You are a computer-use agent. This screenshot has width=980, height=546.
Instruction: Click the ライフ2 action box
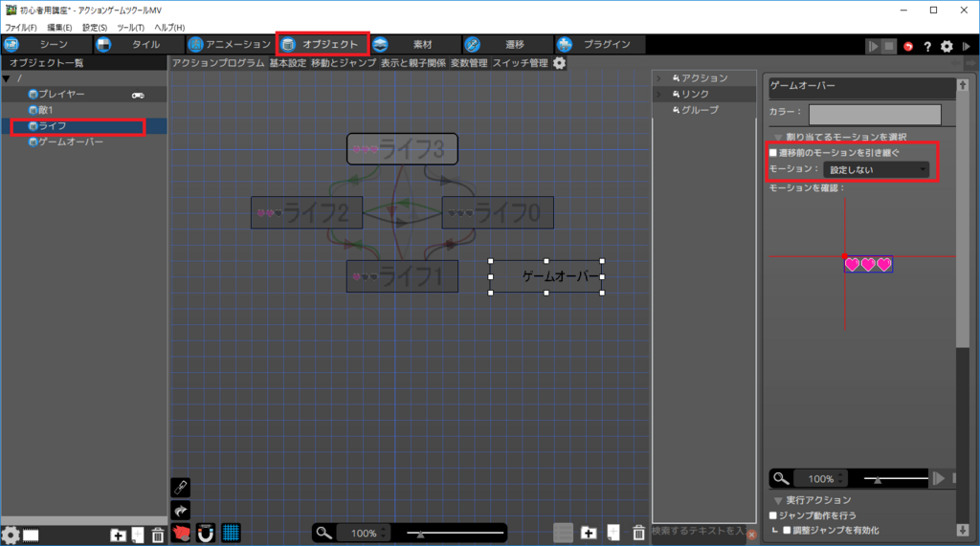click(306, 212)
